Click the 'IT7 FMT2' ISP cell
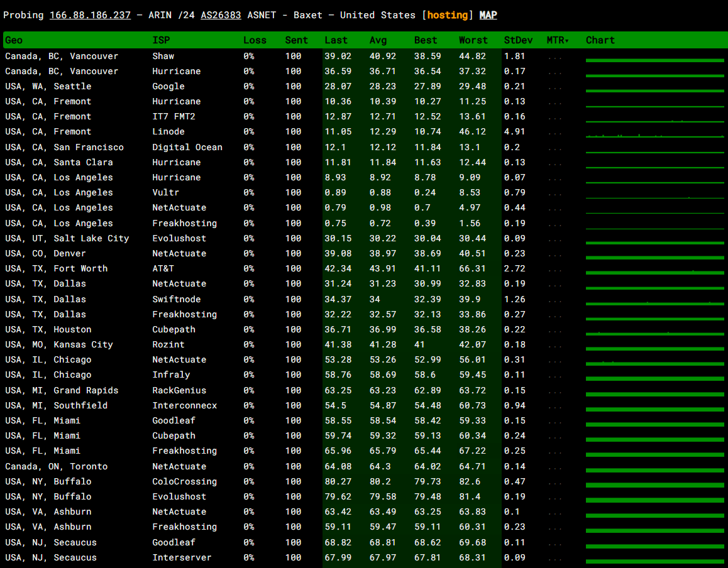Viewport: 728px width, 568px height. [x=174, y=116]
